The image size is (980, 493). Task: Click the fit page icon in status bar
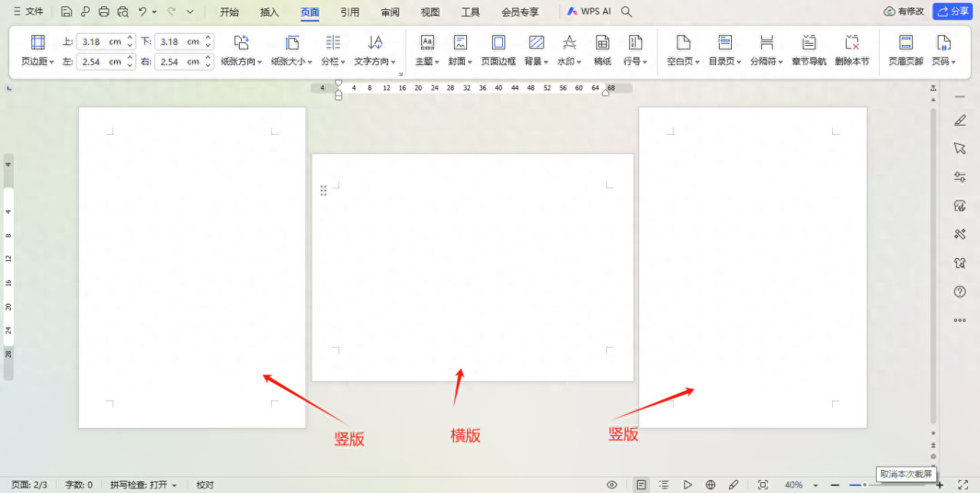click(x=763, y=485)
